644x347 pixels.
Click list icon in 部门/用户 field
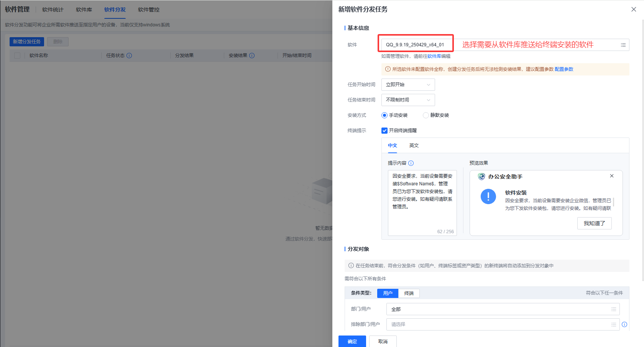[613, 309]
